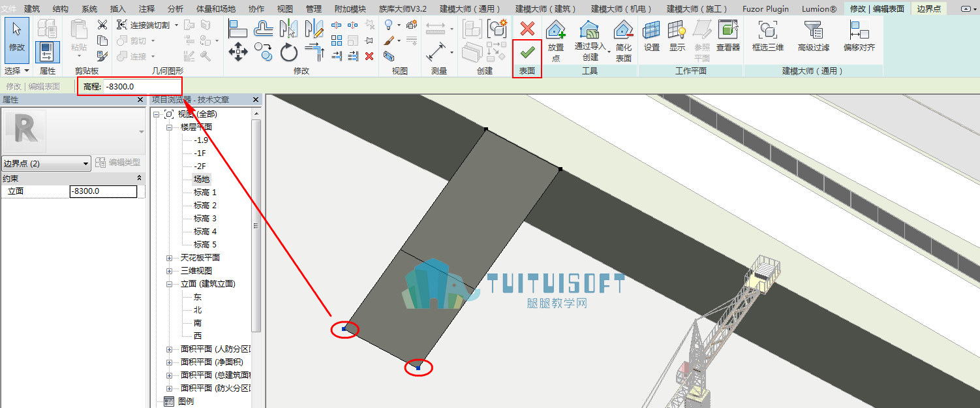980x408 pixels.
Task: Switch to the Fuzor Plugin tab
Action: (765, 8)
